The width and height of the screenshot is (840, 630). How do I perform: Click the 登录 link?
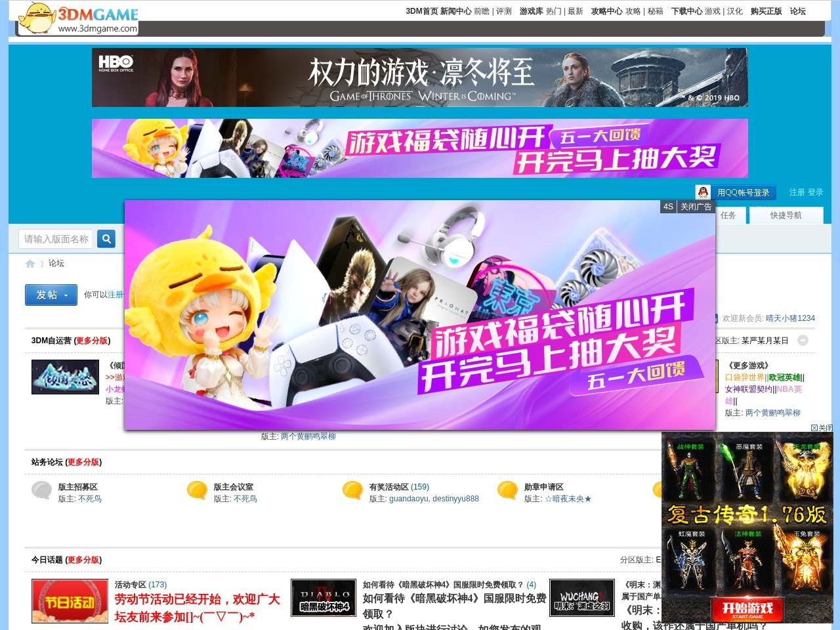[x=816, y=192]
